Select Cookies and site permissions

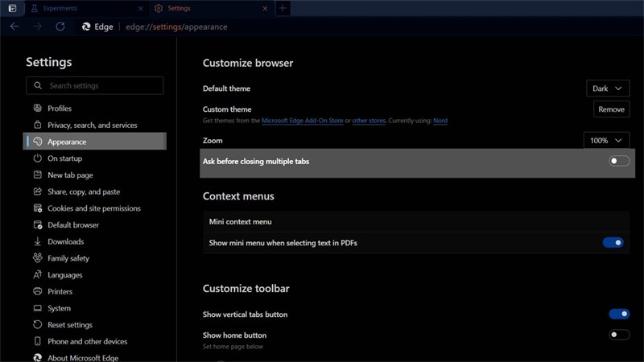click(x=93, y=208)
